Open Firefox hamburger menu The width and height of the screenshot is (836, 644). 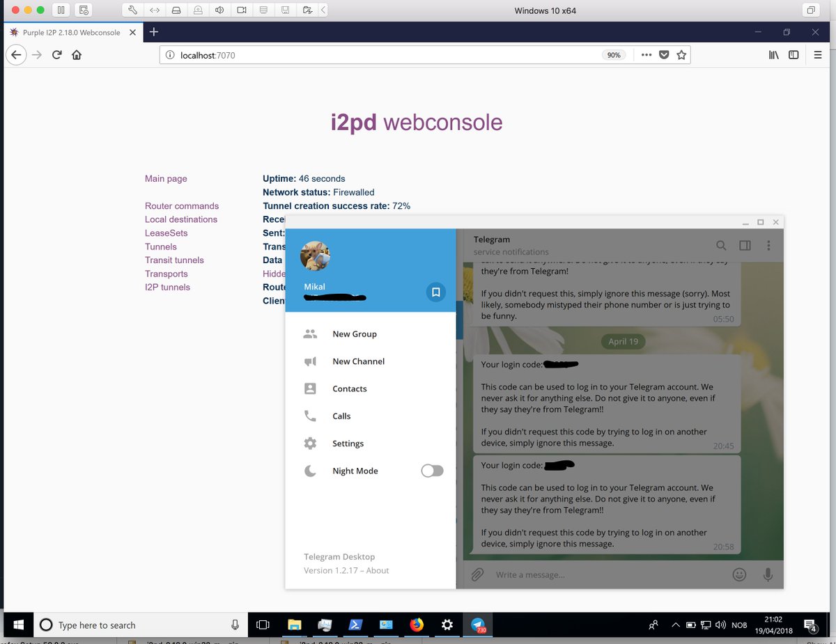(x=818, y=55)
